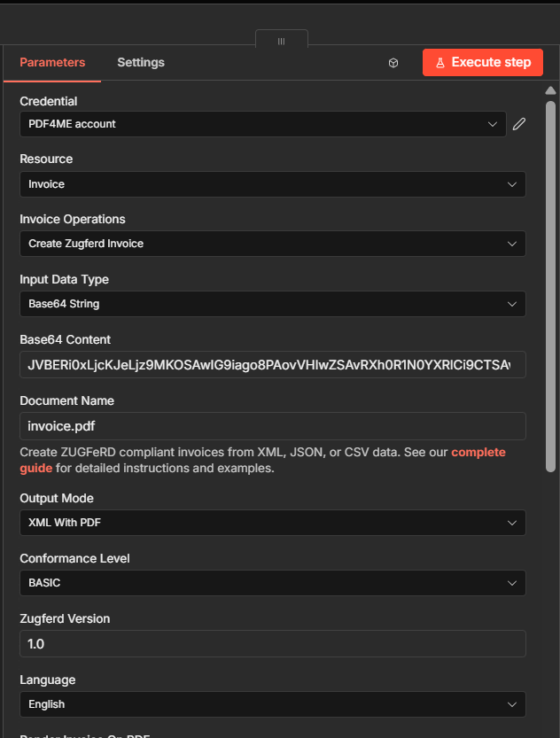The height and width of the screenshot is (738, 560).
Task: Open the Output Mode dropdown
Action: (x=272, y=523)
